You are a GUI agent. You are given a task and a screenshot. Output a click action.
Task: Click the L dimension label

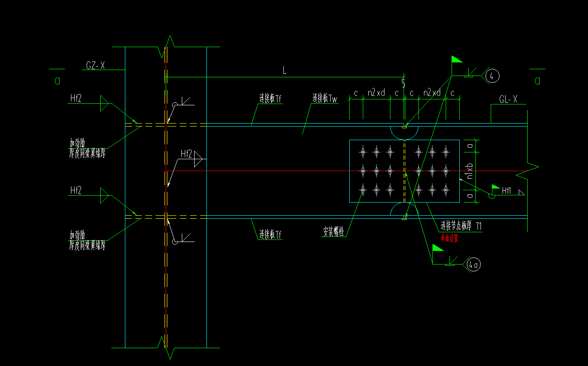click(285, 71)
